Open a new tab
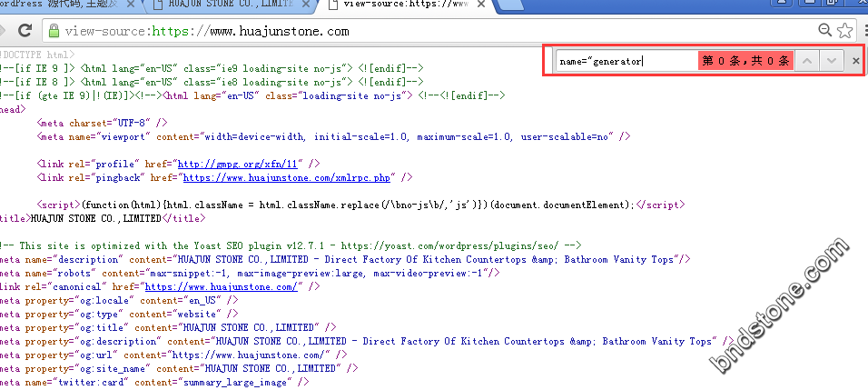The image size is (868, 390). (511, 5)
